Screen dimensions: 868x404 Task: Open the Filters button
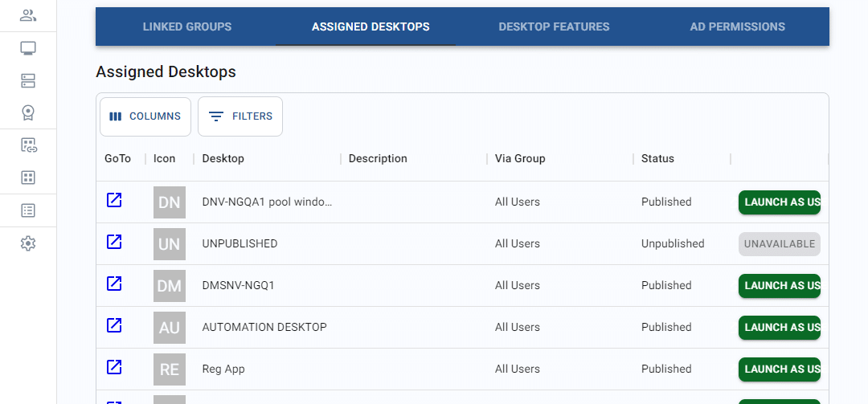[240, 116]
